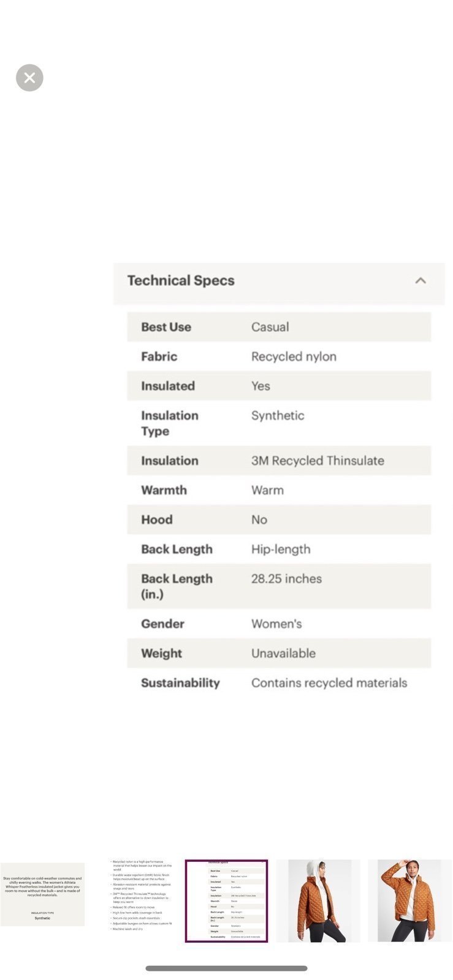View thumbnail of model with hood up
The image size is (453, 980).
coord(318,900)
